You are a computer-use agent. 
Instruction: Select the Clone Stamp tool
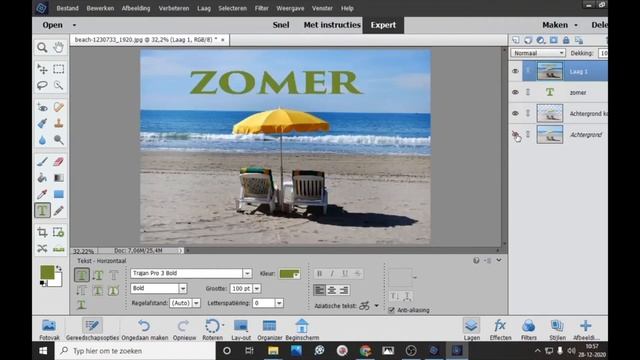58,123
